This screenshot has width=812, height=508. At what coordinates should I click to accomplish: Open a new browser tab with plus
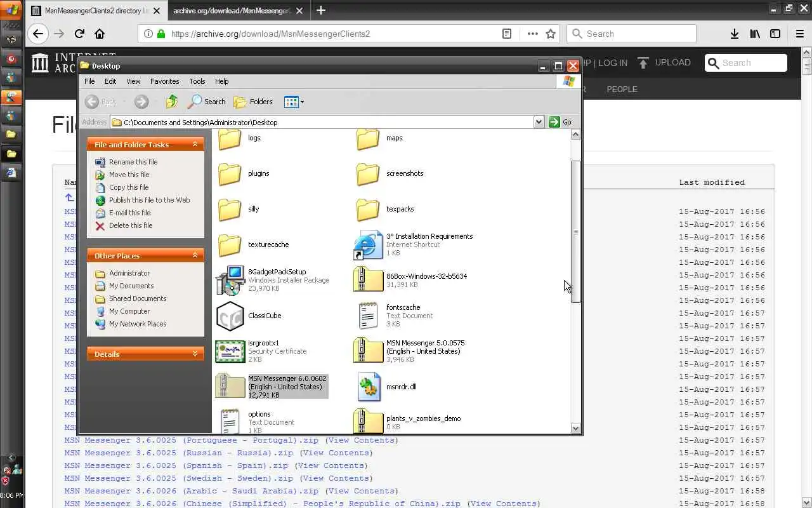(x=321, y=10)
